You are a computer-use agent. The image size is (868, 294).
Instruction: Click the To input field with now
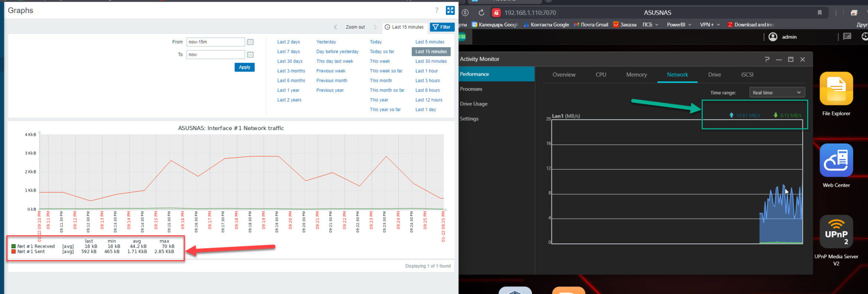click(x=215, y=55)
